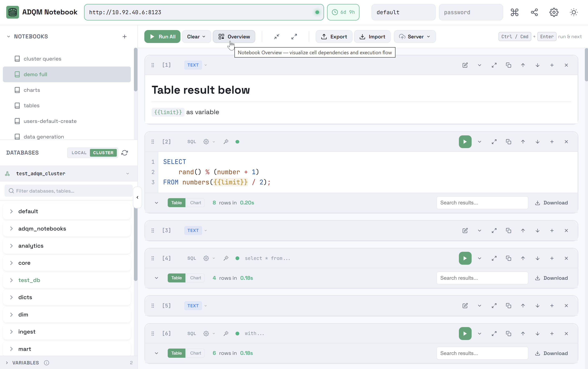Viewport: 588px width, 369px height.
Task: Open settings gear in top bar
Action: click(x=554, y=12)
